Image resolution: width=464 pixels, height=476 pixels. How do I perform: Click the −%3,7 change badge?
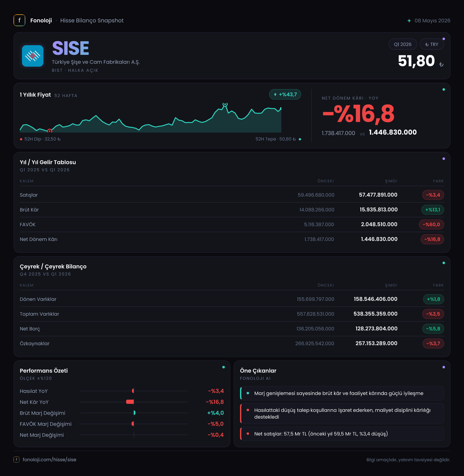point(433,343)
